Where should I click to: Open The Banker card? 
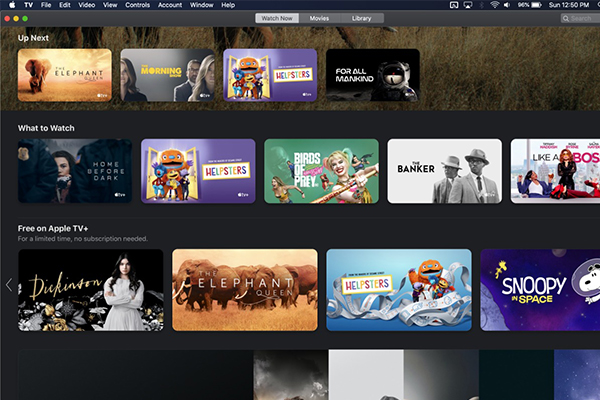click(x=445, y=171)
